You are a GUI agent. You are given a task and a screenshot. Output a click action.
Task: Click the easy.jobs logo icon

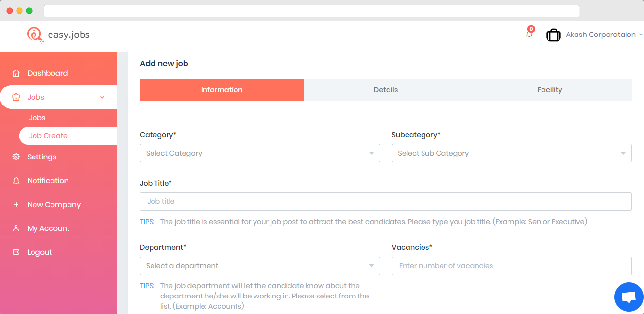pos(35,35)
